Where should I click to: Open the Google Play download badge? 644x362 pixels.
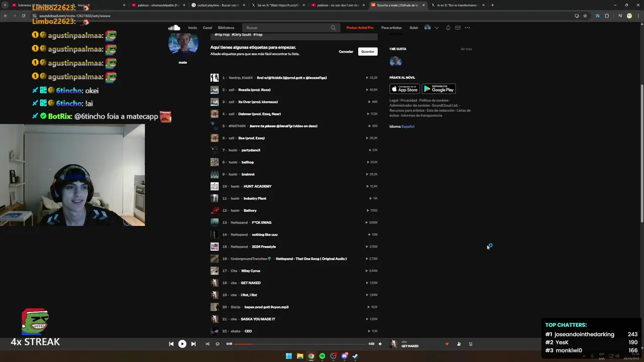point(439,89)
